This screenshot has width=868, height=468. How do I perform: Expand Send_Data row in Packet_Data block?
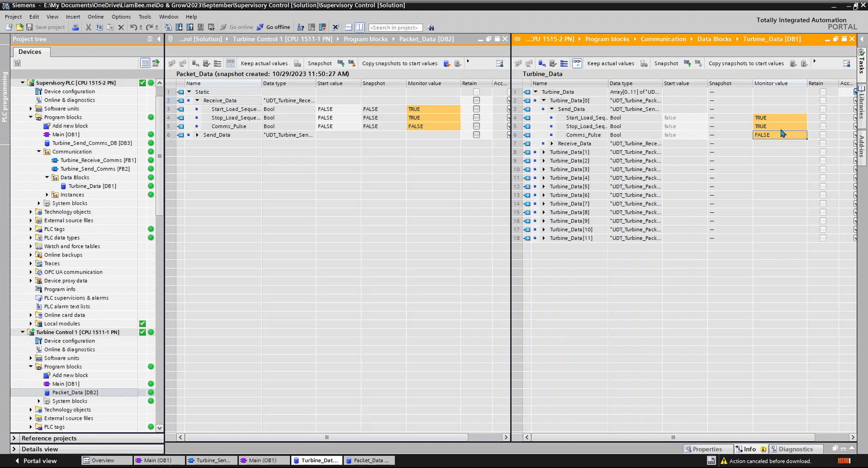197,135
